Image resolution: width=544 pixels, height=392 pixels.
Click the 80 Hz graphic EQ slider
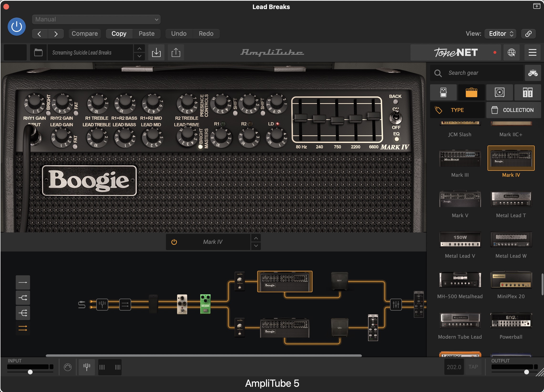tap(301, 118)
